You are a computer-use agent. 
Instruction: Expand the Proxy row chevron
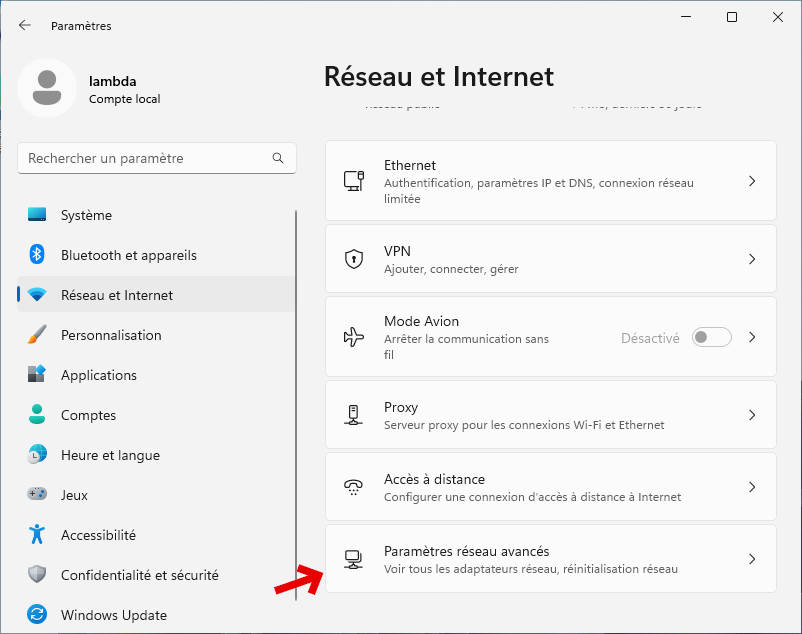(752, 415)
